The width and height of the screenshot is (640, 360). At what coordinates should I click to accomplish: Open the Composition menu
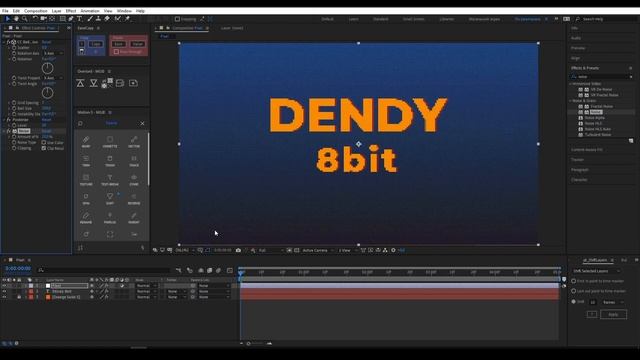tap(36, 11)
